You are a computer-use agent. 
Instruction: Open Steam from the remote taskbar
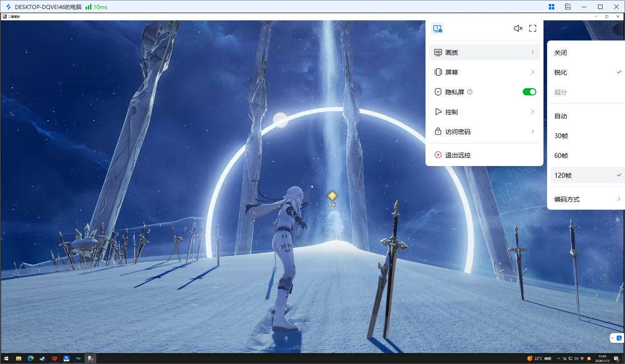click(x=42, y=359)
